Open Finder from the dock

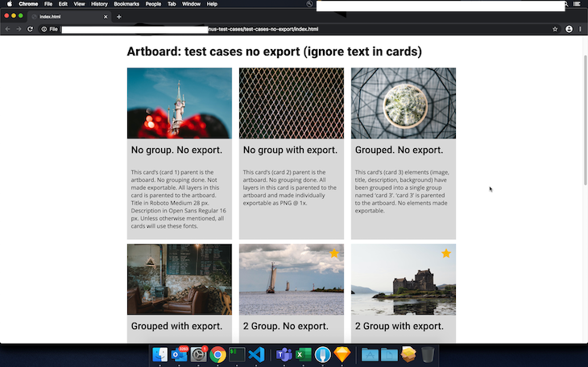(160, 355)
